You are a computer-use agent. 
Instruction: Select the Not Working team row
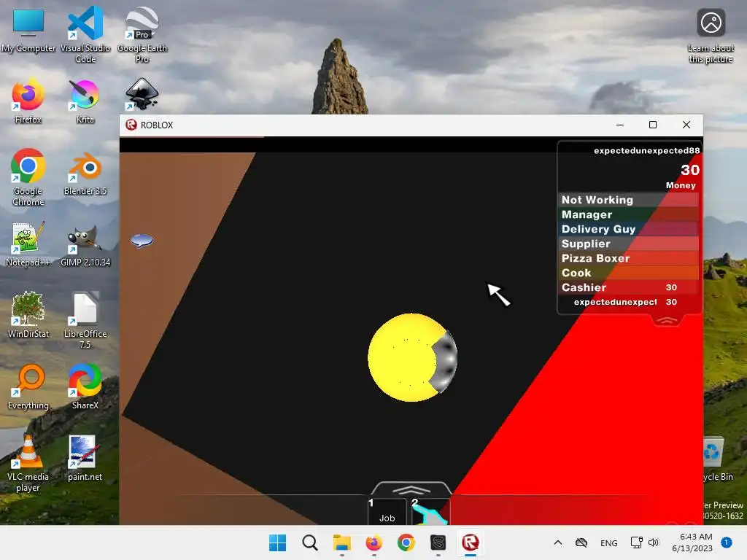click(629, 200)
